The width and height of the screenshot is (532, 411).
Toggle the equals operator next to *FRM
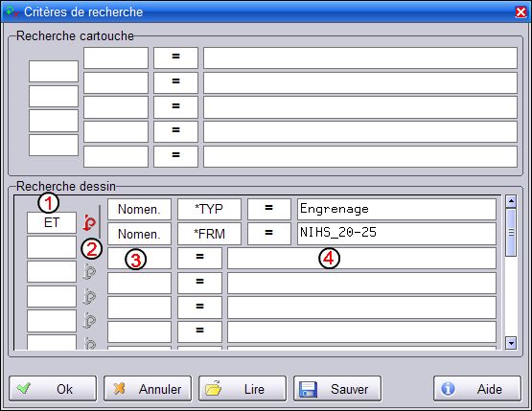269,234
